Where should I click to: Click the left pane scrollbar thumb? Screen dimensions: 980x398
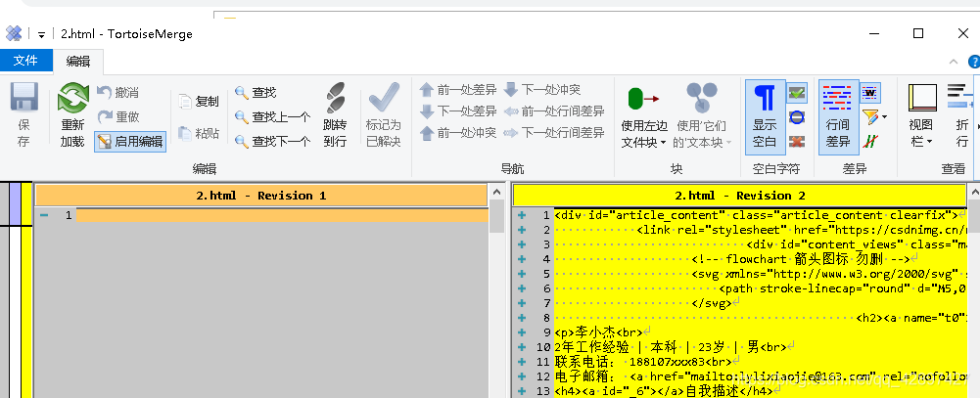pyautogui.click(x=497, y=216)
